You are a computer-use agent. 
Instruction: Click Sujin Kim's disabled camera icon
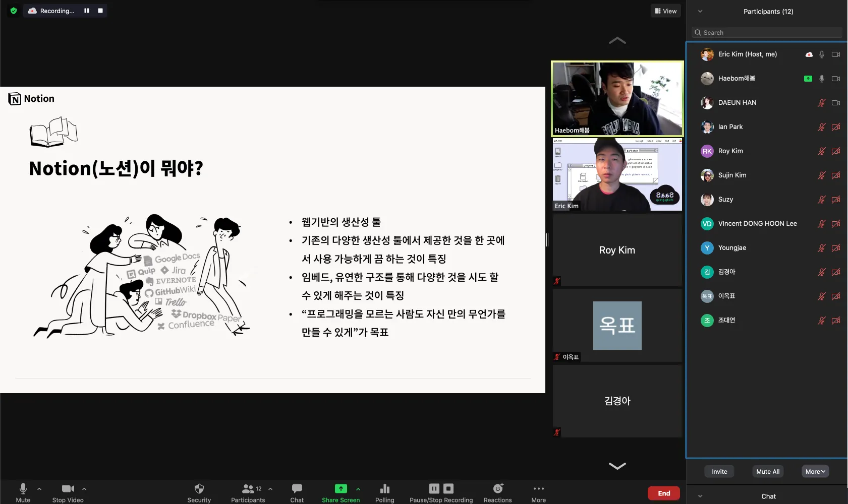pyautogui.click(x=836, y=175)
